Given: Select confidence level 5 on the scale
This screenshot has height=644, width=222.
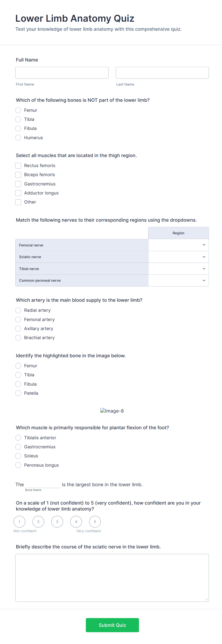Looking at the screenshot, I should point(95,521).
